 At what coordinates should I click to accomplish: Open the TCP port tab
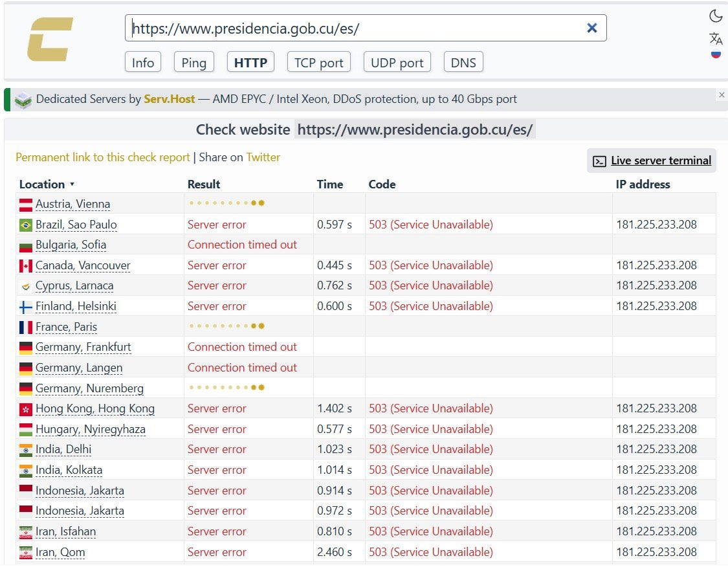(x=319, y=62)
